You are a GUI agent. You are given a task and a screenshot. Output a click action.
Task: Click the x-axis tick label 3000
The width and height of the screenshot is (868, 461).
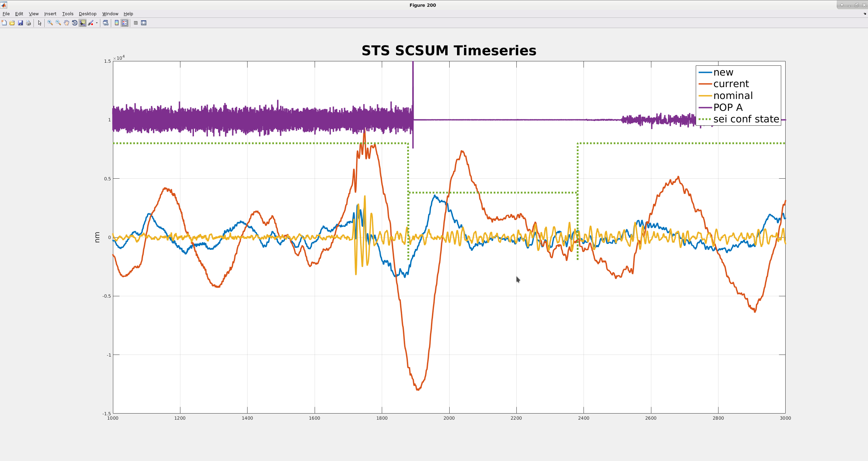pyautogui.click(x=785, y=418)
